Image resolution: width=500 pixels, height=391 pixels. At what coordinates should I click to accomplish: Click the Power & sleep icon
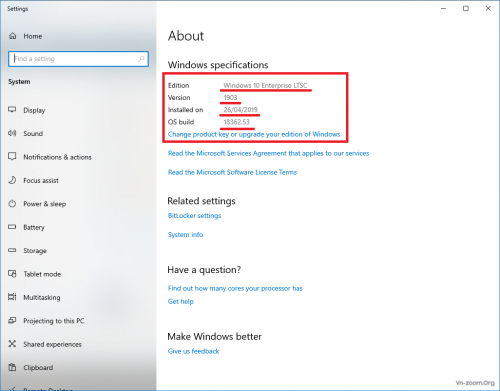(12, 203)
